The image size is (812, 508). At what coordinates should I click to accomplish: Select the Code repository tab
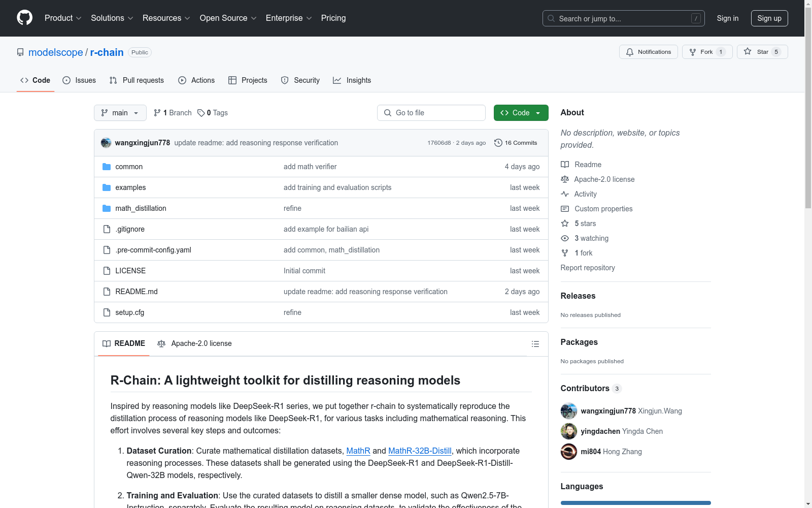tap(36, 80)
